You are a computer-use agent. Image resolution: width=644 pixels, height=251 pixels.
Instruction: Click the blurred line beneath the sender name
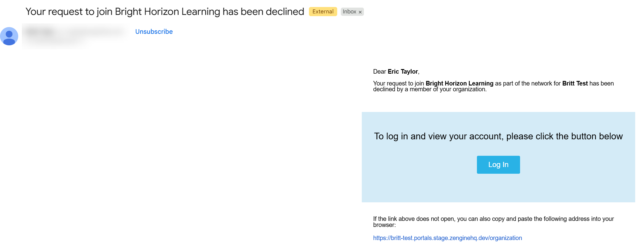click(x=55, y=41)
